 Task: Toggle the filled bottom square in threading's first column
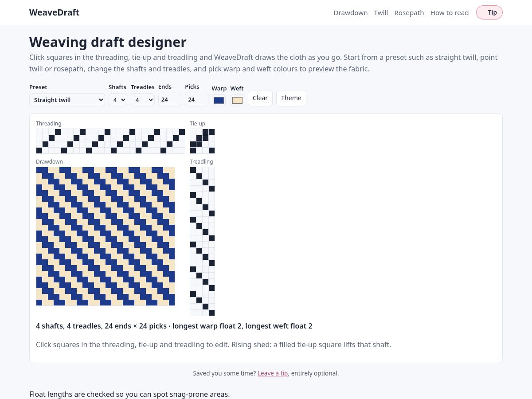pos(39,150)
